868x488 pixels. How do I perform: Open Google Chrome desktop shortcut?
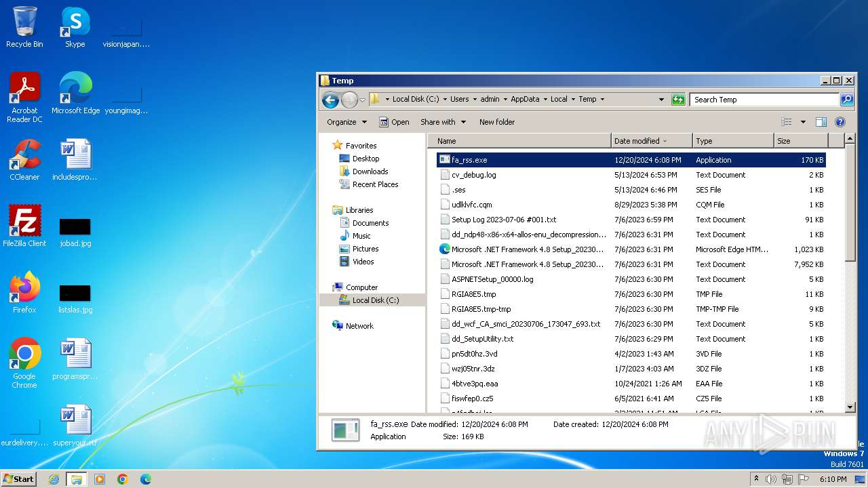[x=24, y=363]
